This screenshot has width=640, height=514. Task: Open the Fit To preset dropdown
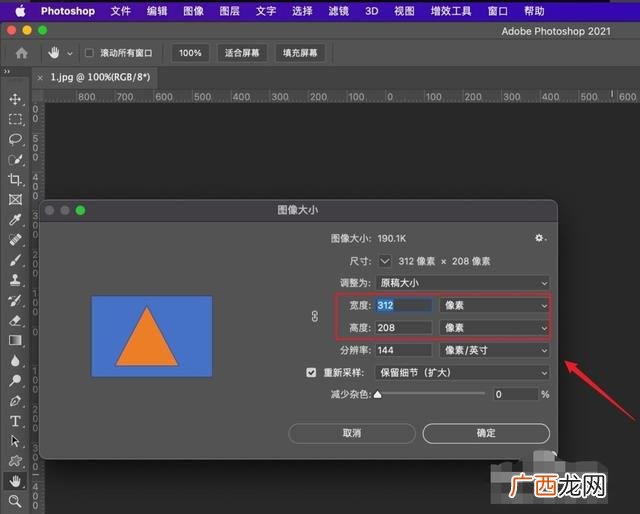(x=462, y=283)
